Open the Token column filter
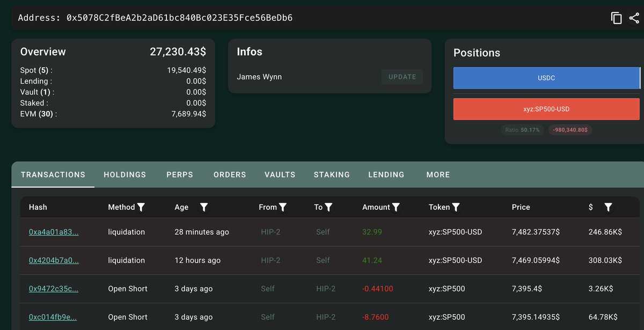644x330 pixels. point(456,207)
